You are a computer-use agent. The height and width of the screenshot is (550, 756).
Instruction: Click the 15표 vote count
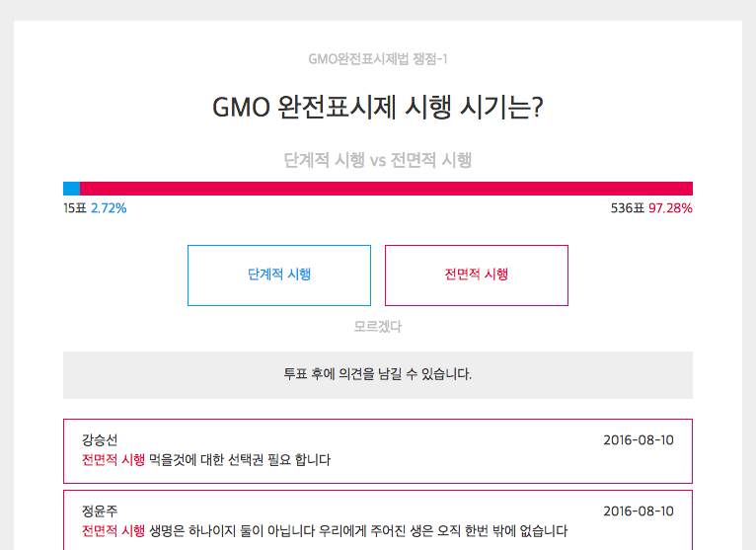(x=74, y=208)
